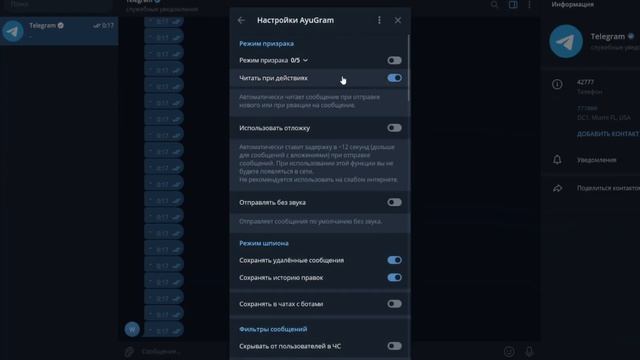Select the Режим призрака section header
Image resolution: width=640 pixels, height=360 pixels.
(267, 43)
